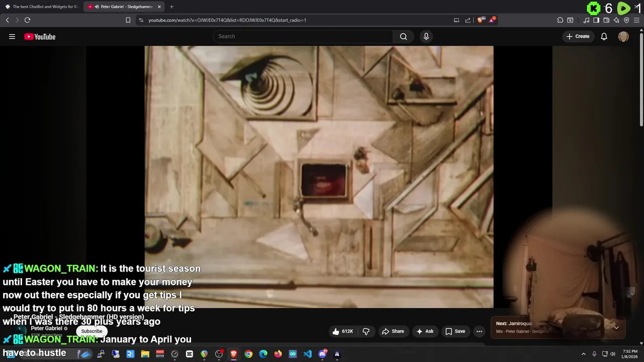This screenshot has height=362, width=644.
Task: Open the Brave Wallet icon
Action: pyautogui.click(x=606, y=20)
